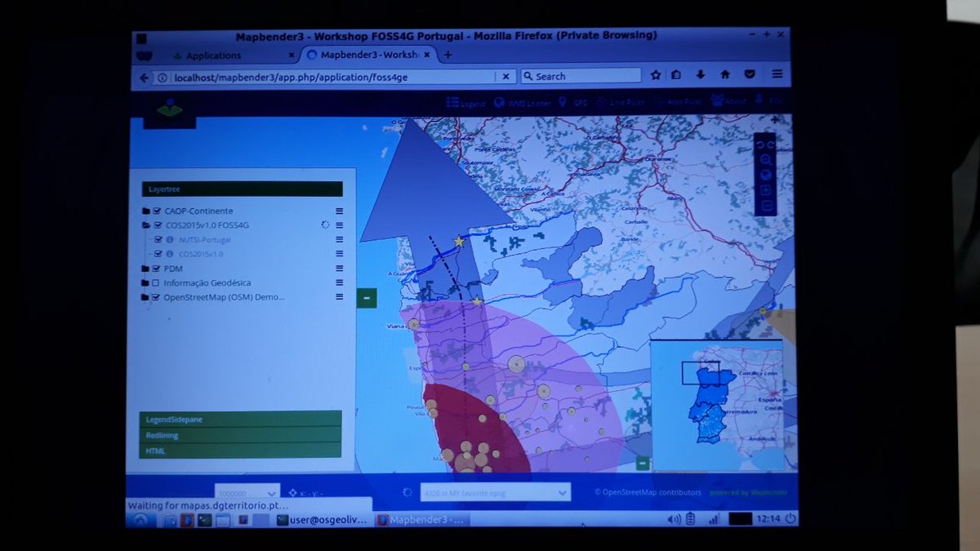Click the Mapbender logo
Viewport: 980px width, 551px height.
pos(170,109)
